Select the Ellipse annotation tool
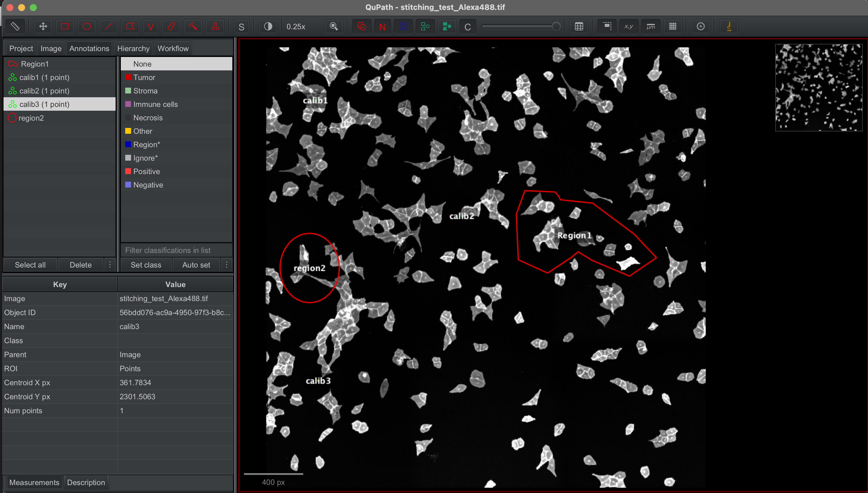 (x=87, y=26)
